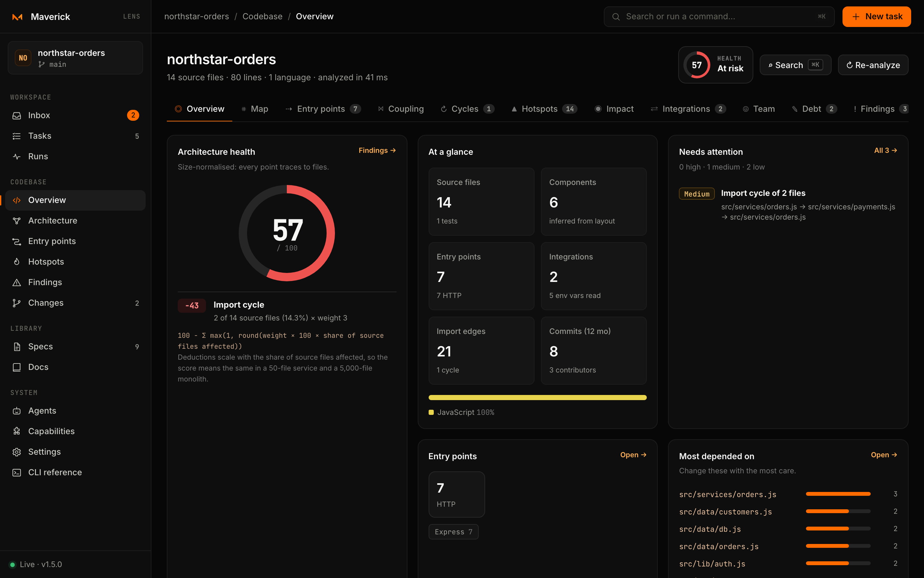Click the Hotspots flame icon in sidebar
Image resolution: width=924 pixels, height=578 pixels.
click(x=17, y=262)
